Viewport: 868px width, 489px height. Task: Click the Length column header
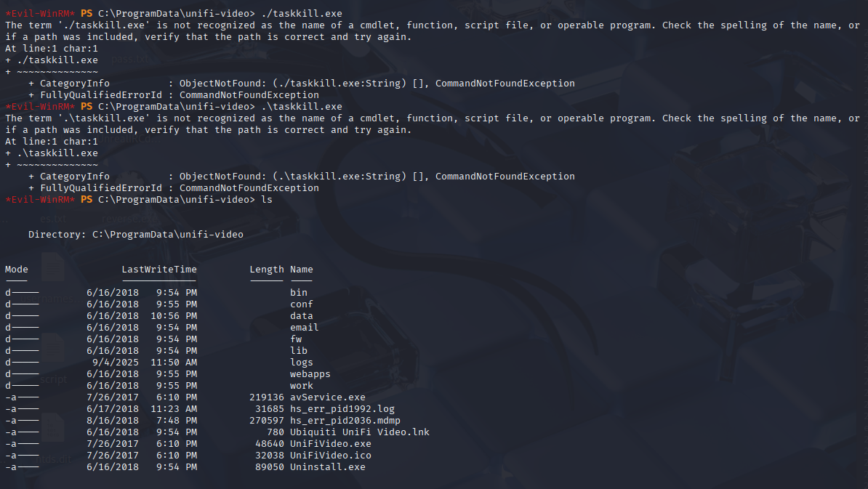click(x=266, y=270)
